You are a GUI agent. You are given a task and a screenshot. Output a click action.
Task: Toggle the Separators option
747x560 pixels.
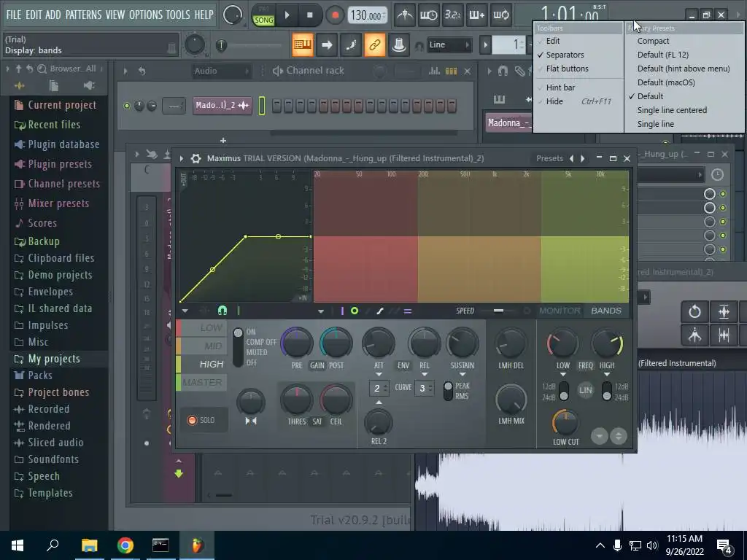coord(565,55)
